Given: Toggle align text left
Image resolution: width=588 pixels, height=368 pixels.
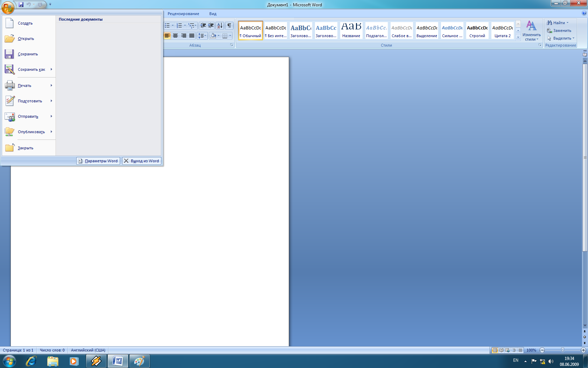Looking at the screenshot, I should [167, 36].
